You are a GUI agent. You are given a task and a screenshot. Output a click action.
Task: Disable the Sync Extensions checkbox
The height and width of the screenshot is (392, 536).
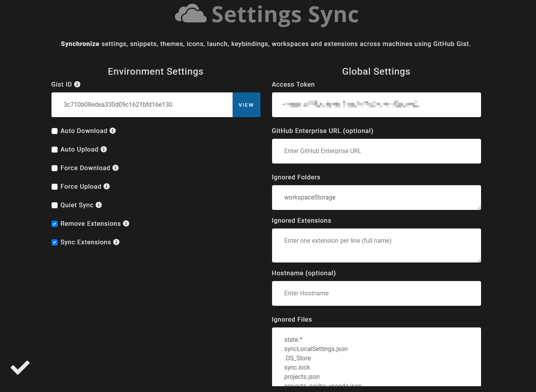coord(55,242)
